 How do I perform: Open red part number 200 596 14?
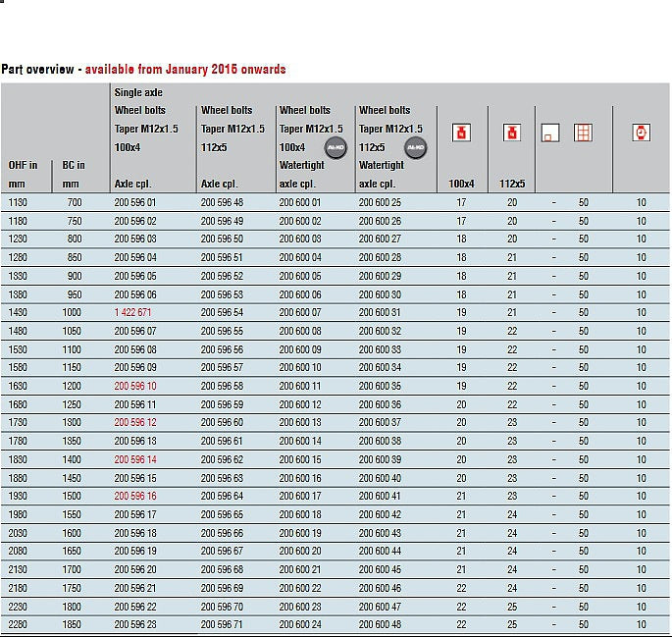click(x=135, y=459)
